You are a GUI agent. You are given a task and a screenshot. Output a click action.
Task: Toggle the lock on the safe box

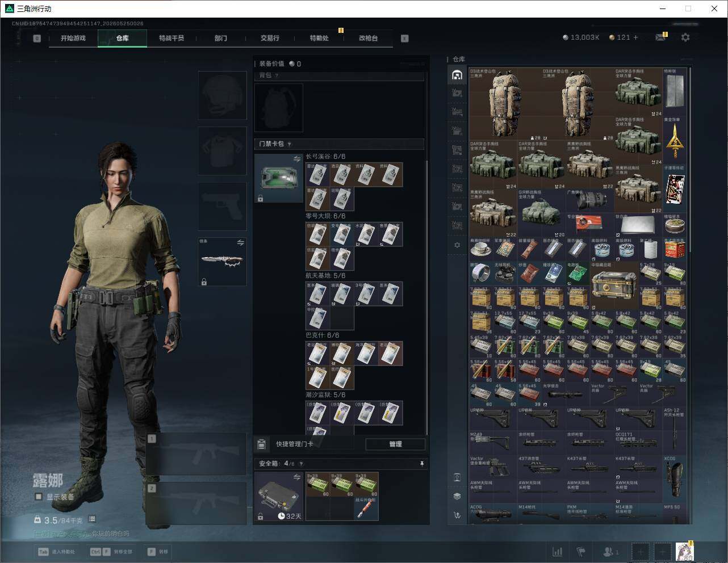(x=260, y=516)
